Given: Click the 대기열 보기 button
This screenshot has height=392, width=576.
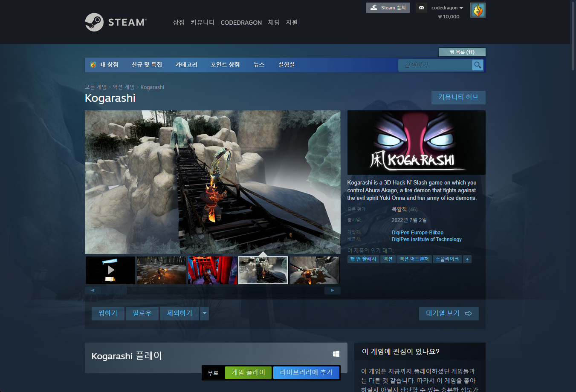Looking at the screenshot, I should point(449,313).
